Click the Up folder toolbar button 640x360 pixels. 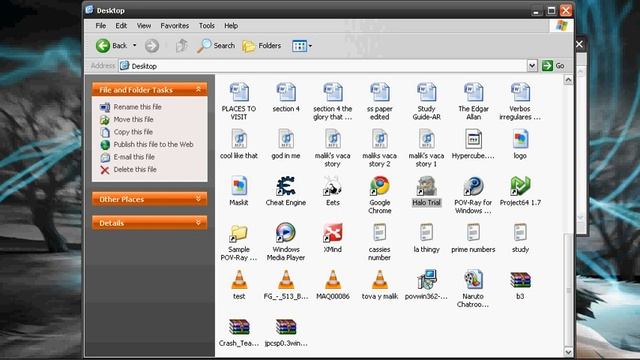coord(182,46)
